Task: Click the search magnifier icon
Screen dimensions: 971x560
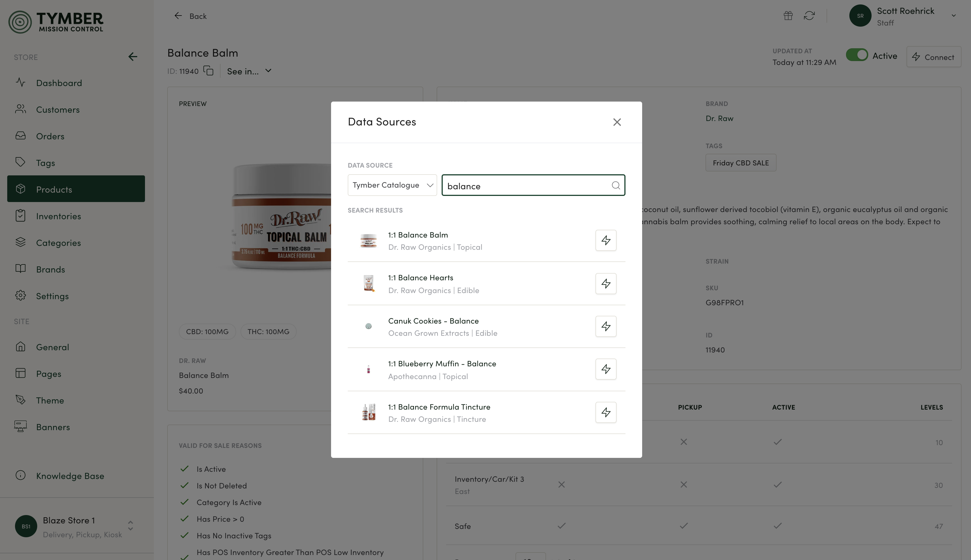Action: click(x=616, y=185)
